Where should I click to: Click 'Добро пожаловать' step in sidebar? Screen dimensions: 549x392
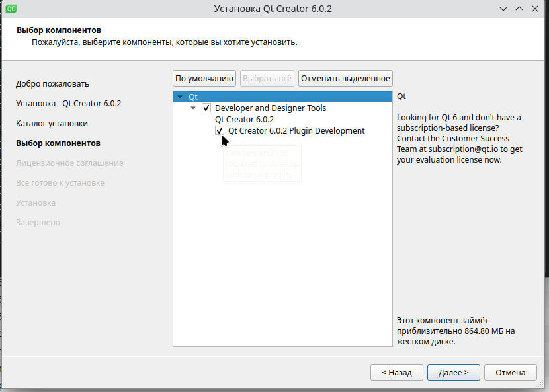(52, 84)
